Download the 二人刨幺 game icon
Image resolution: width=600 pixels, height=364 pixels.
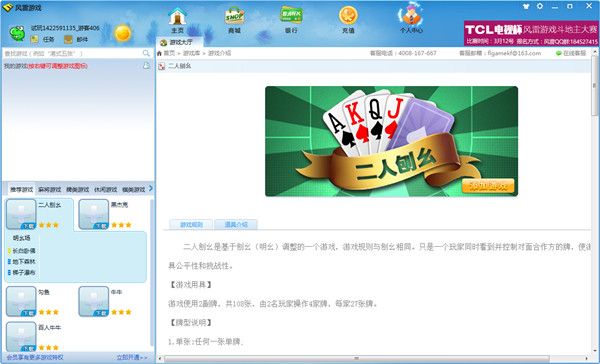(21, 214)
